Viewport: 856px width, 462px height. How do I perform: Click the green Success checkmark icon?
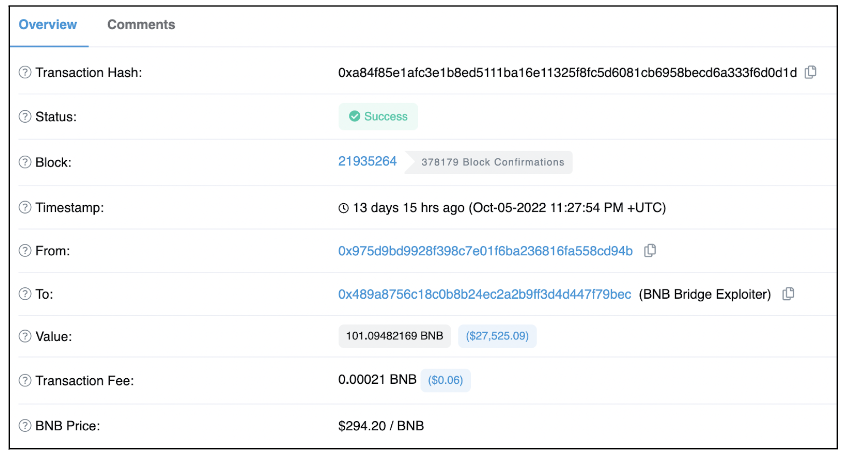(354, 116)
